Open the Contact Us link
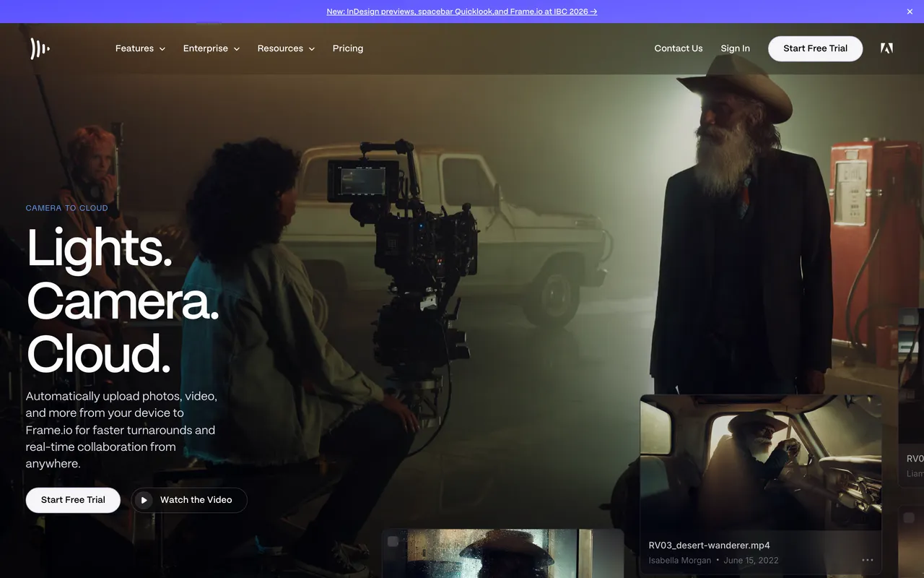Screen dimensions: 924x578 [679, 48]
